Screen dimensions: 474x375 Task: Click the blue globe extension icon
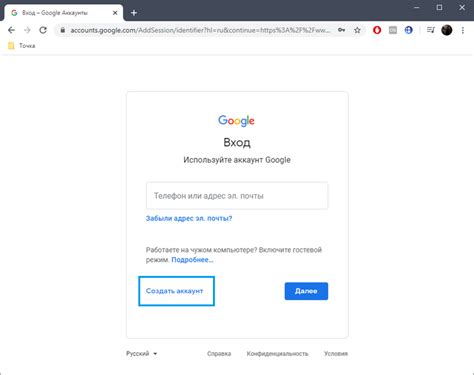pos(409,30)
